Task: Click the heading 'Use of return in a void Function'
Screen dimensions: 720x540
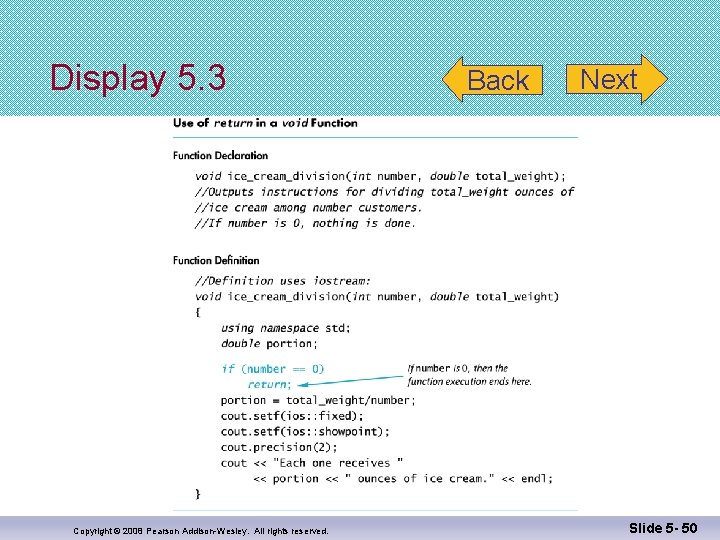Action: (265, 123)
